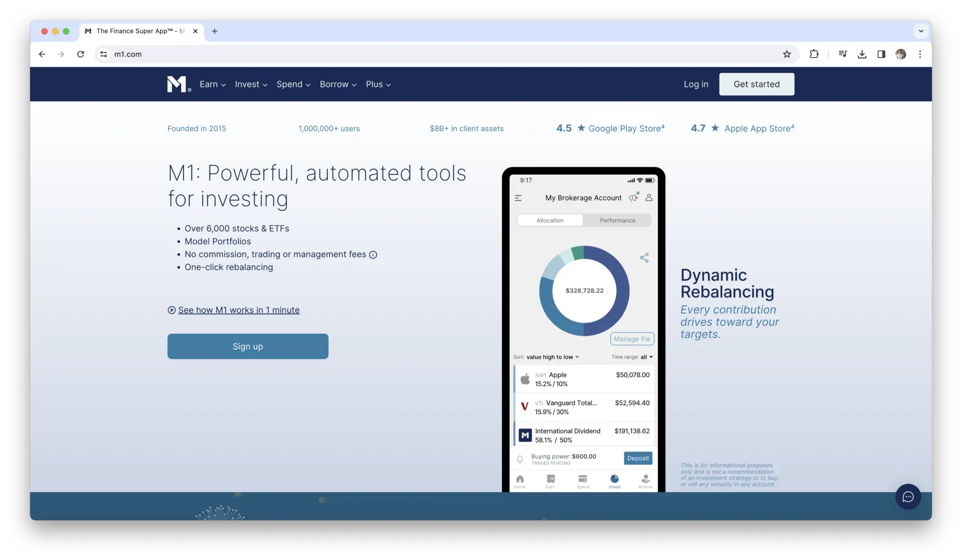Tap the megaphone announcements icon in phone
This screenshot has width=962, height=560.
(x=634, y=198)
